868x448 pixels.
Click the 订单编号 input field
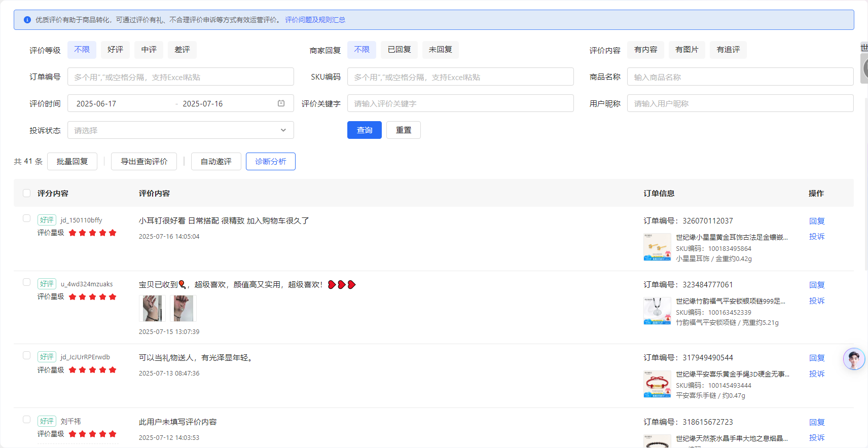(x=180, y=77)
